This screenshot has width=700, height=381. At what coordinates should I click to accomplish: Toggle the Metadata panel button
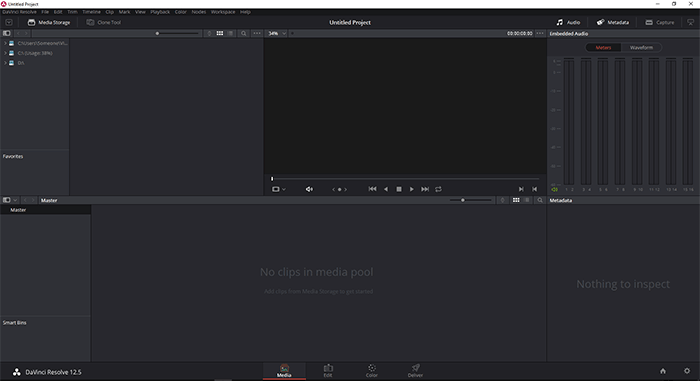pyautogui.click(x=612, y=22)
